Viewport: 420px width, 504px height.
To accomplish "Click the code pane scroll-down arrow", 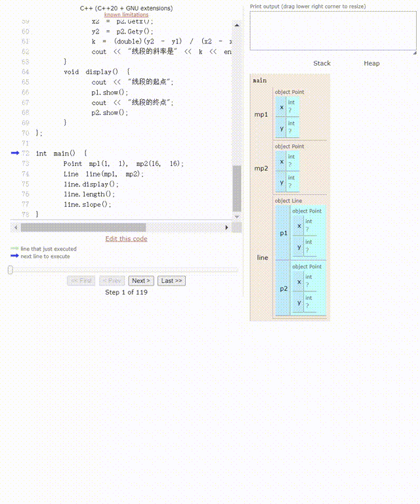I will [237, 216].
